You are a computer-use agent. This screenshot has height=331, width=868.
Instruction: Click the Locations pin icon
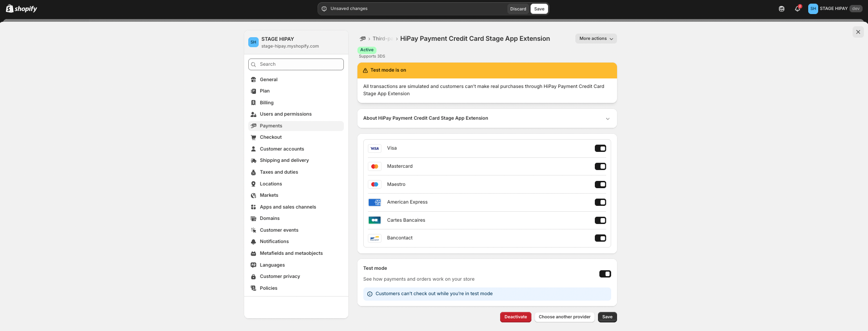(254, 184)
